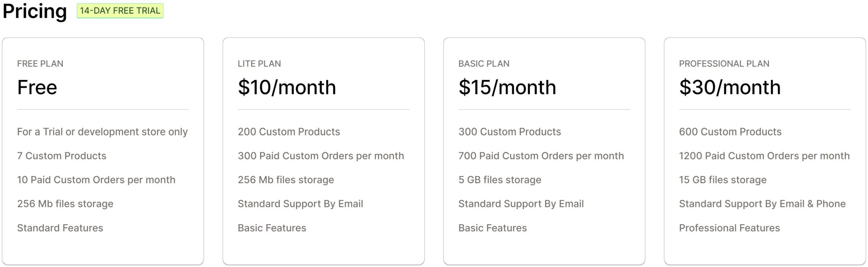868x267 pixels.
Task: Click 'For a Trial or development store only'
Action: coord(103,132)
